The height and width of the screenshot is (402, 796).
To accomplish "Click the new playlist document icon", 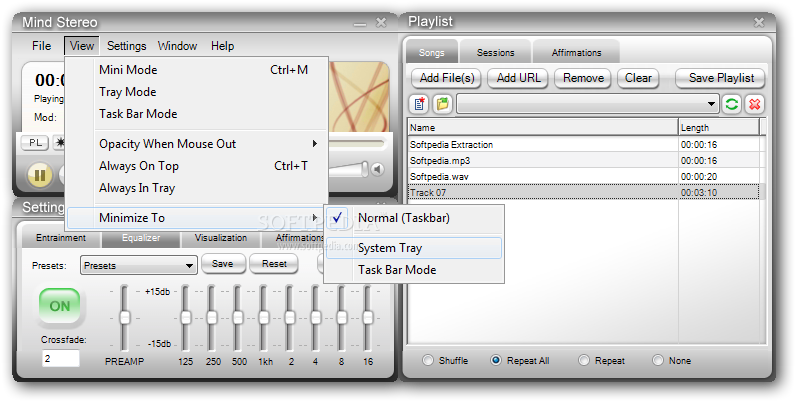I will coord(419,104).
